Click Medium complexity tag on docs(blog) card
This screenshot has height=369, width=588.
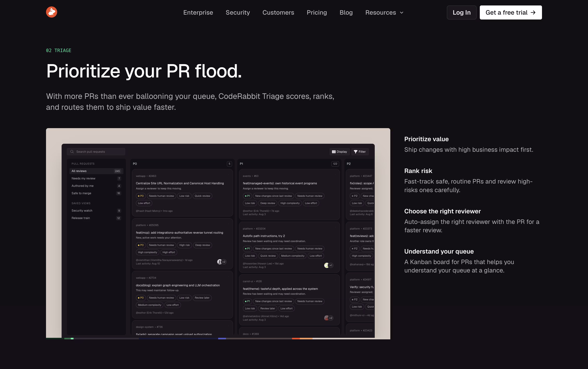click(150, 305)
